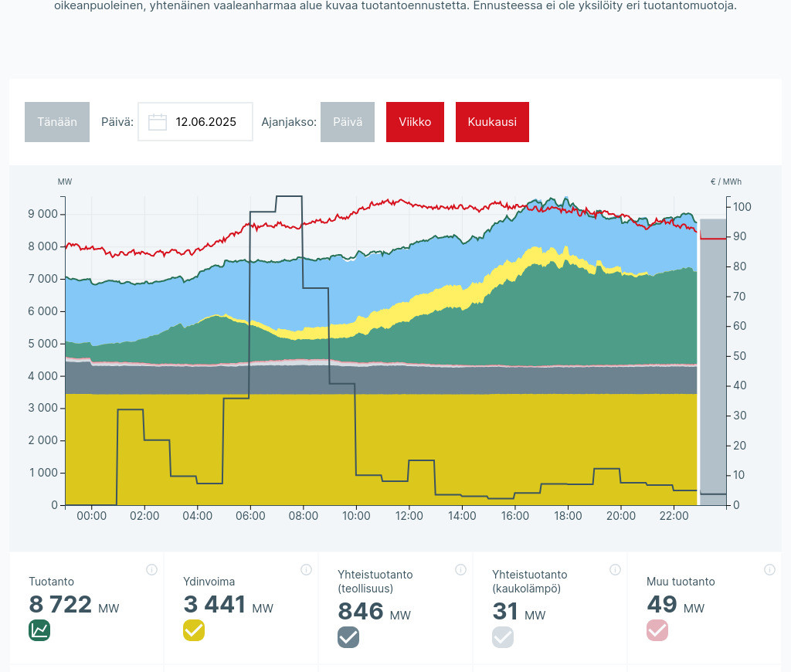Click the Tänään button
Image resolution: width=791 pixels, height=672 pixels.
click(x=57, y=122)
